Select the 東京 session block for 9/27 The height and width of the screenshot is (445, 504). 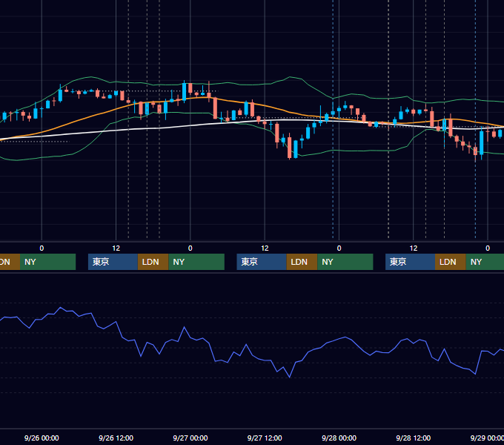pyautogui.click(x=262, y=262)
